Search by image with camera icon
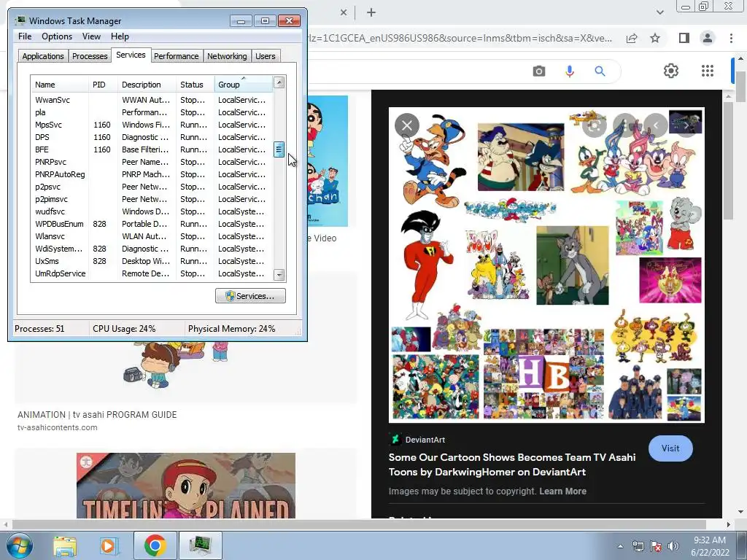Screen dimensions: 747x560 click(x=539, y=71)
